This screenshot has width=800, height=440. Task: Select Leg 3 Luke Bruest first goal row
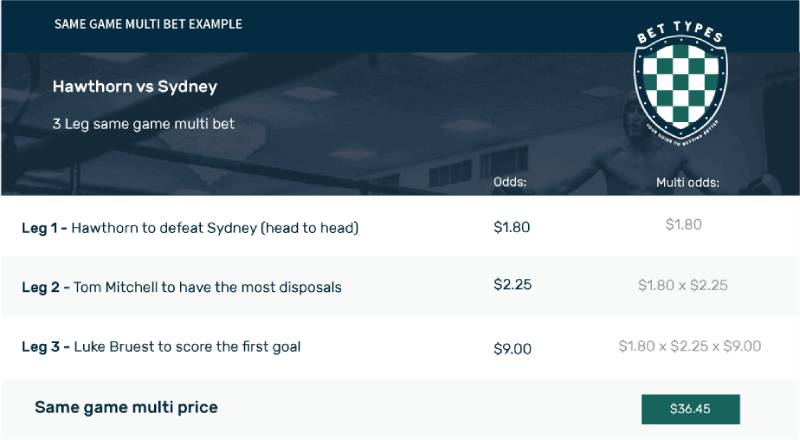161,347
